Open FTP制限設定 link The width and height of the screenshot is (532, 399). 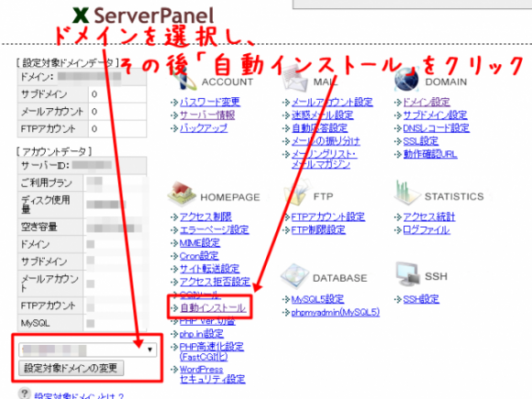(318, 229)
